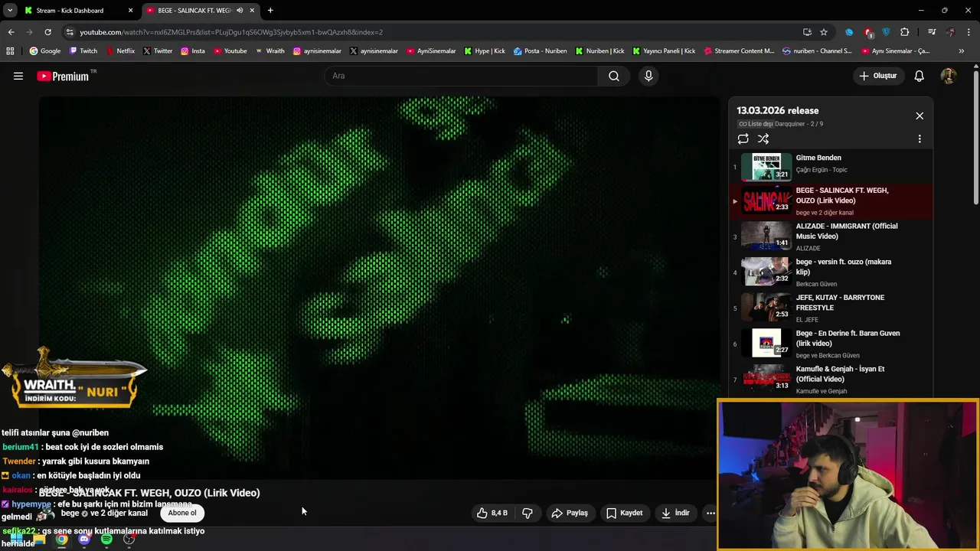Toggle the playlist shuffle icon
Screen dimensions: 980x551
point(763,139)
